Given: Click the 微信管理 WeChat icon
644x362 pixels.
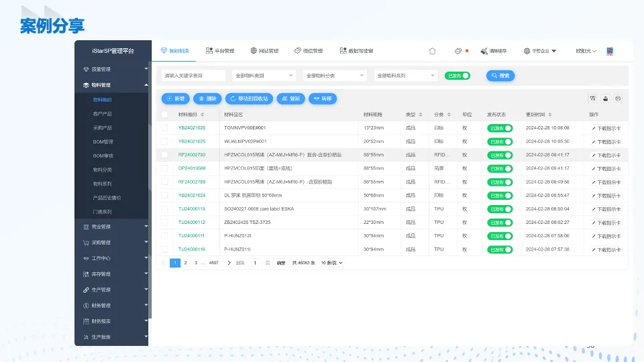Looking at the screenshot, I should coord(298,50).
